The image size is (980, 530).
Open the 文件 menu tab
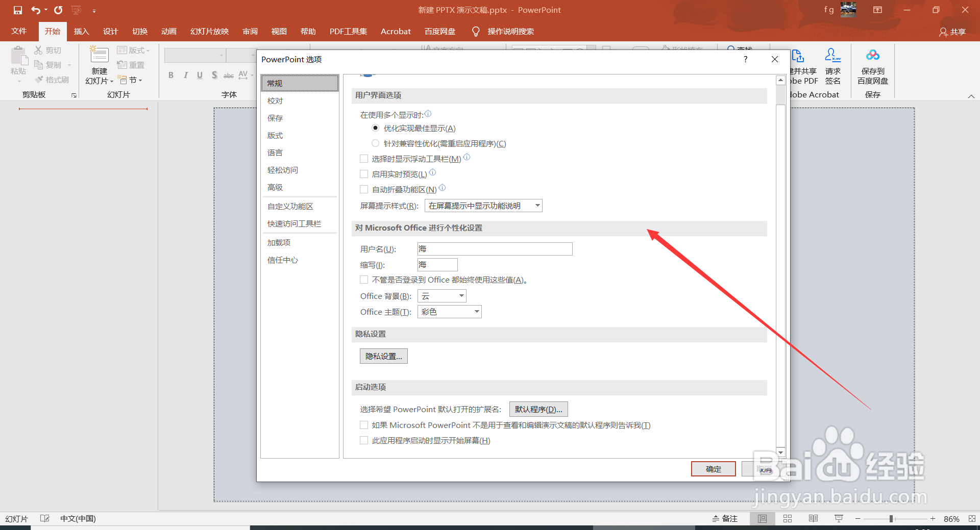(19, 32)
